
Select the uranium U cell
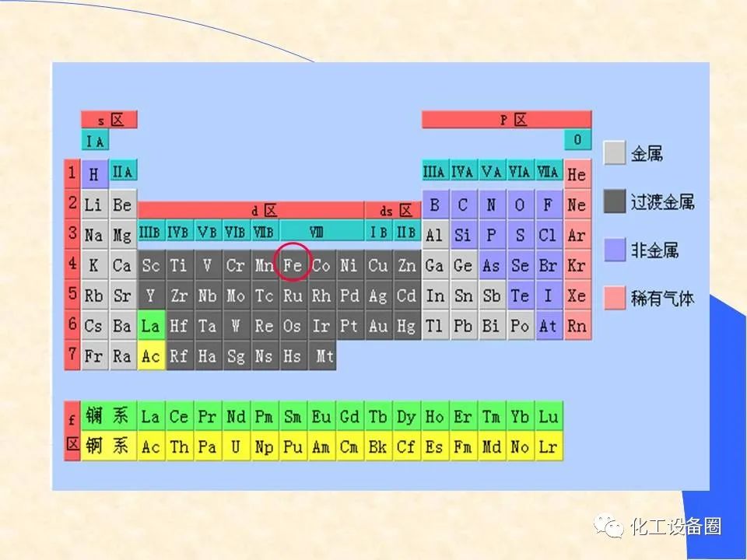click(x=236, y=447)
